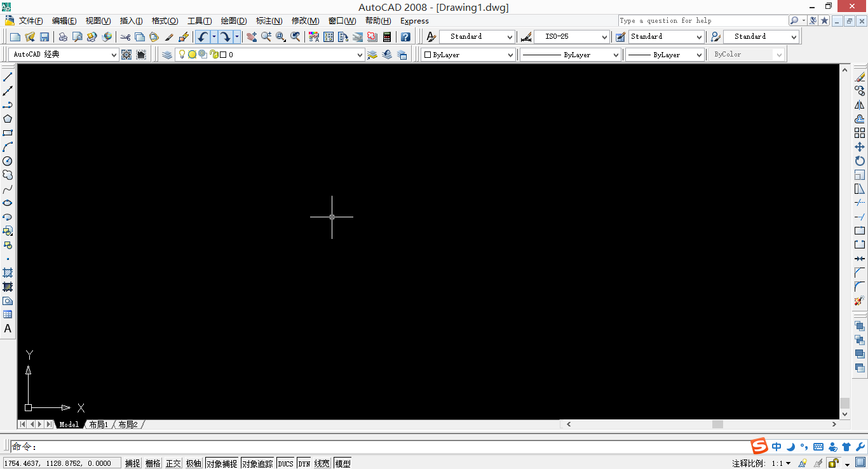Image resolution: width=868 pixels, height=469 pixels.
Task: Click the Pan Realtime hand icon
Action: (x=252, y=37)
